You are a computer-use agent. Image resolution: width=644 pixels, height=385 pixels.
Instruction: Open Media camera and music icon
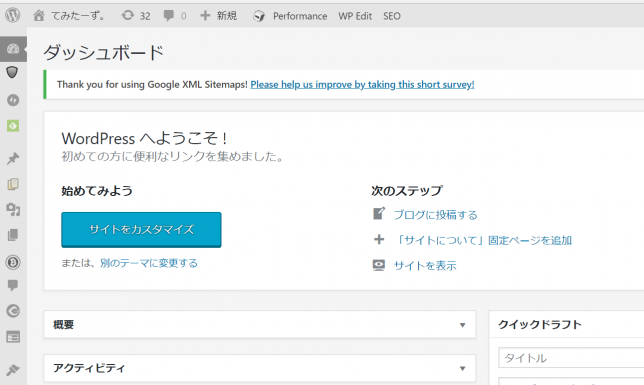click(x=13, y=210)
